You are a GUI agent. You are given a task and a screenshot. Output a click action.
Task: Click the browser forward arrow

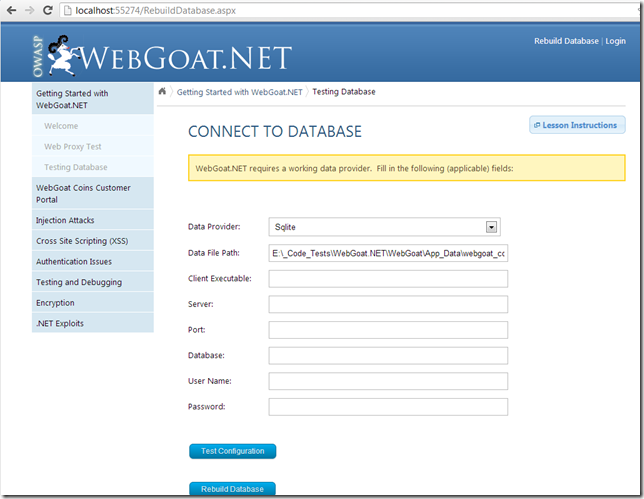(30, 10)
